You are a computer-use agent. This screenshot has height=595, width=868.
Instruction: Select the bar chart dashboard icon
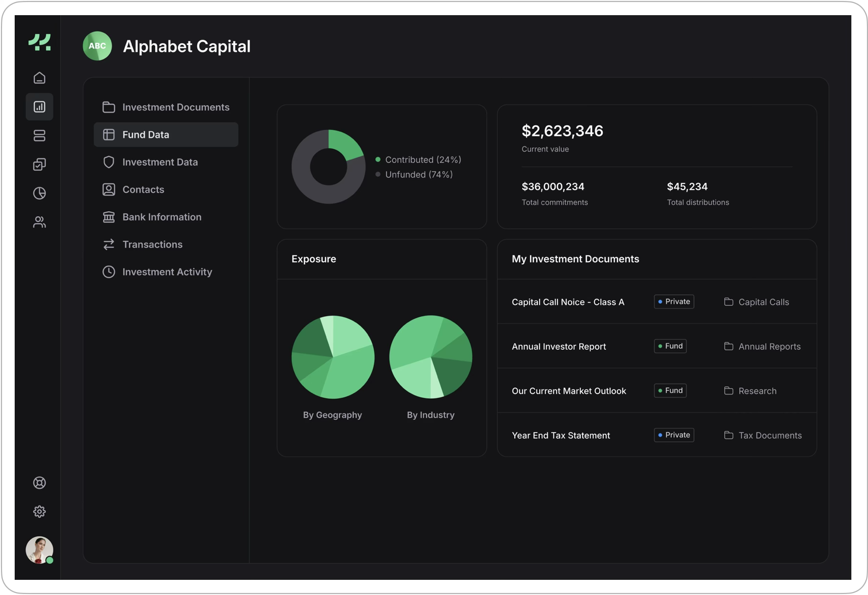39,107
